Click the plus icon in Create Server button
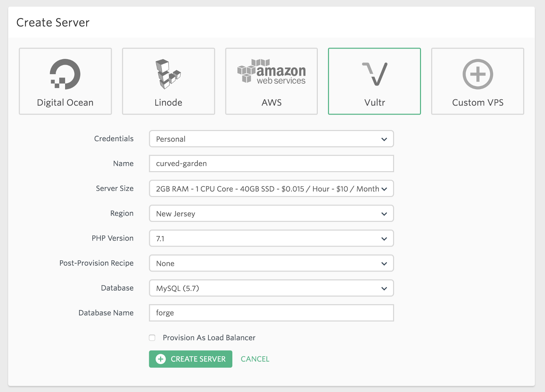Viewport: 545px width, 392px height. pyautogui.click(x=161, y=359)
